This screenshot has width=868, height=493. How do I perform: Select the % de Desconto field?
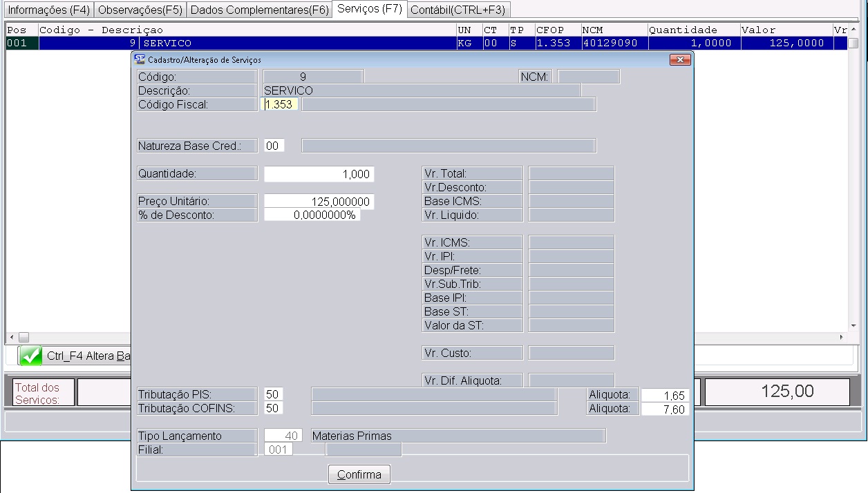point(312,215)
